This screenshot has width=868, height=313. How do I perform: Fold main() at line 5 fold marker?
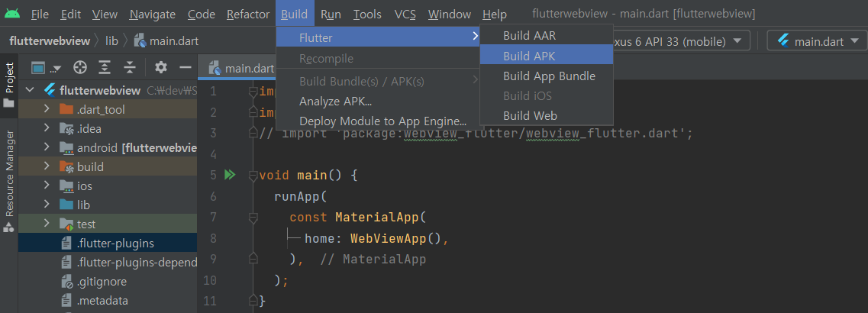[253, 175]
